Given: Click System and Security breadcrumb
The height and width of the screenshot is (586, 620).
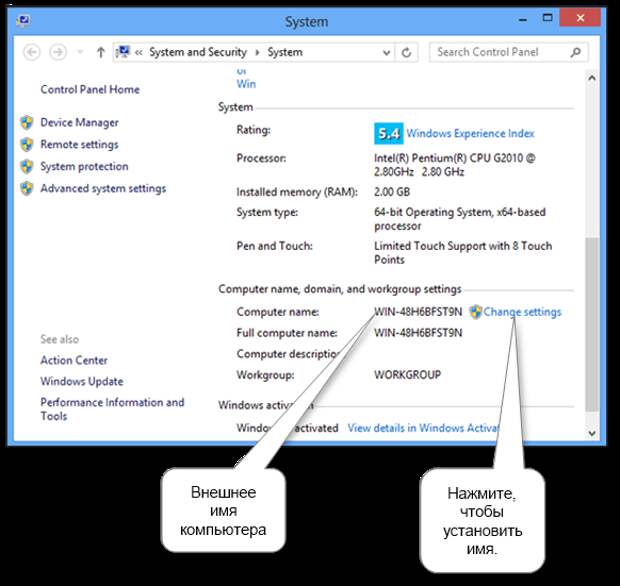Looking at the screenshot, I should pos(198,52).
